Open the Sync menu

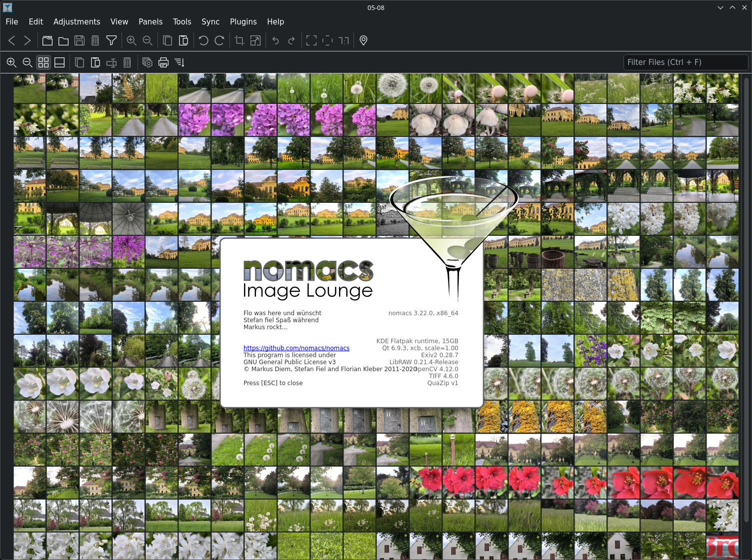[210, 21]
